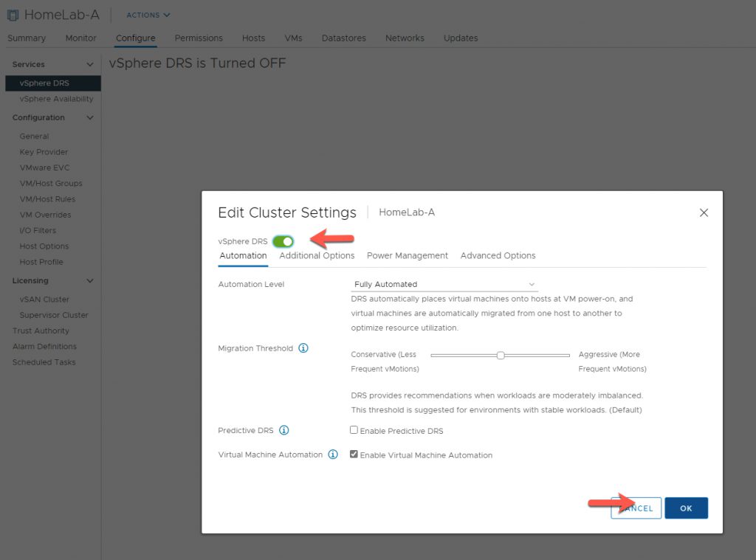
Task: Close the Edit Cluster Settings dialog
Action: tap(704, 212)
